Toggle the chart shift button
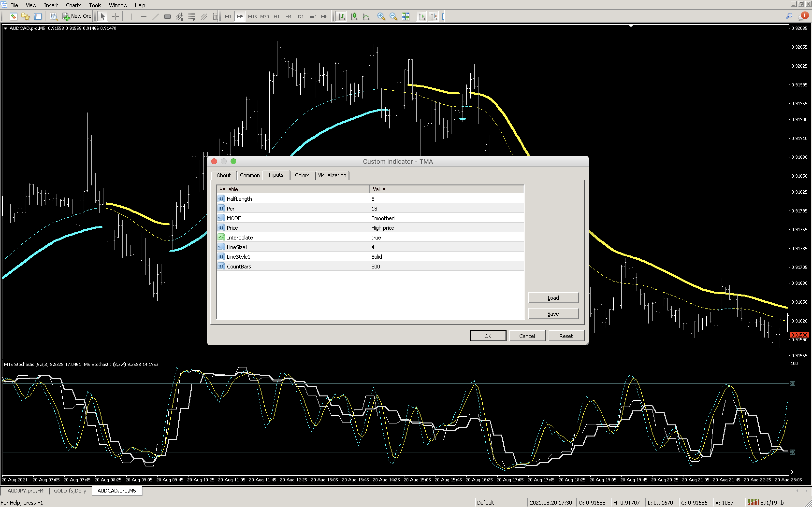The image size is (812, 507). 434,16
